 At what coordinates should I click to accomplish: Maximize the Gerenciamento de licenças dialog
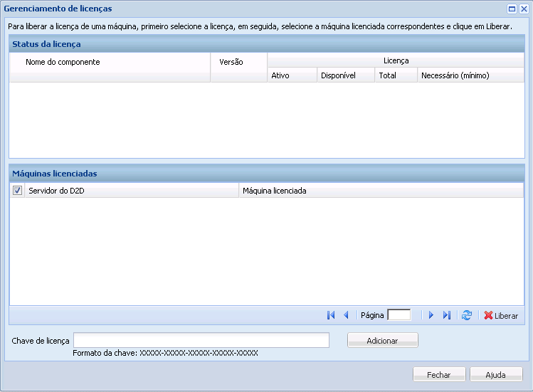click(x=512, y=9)
